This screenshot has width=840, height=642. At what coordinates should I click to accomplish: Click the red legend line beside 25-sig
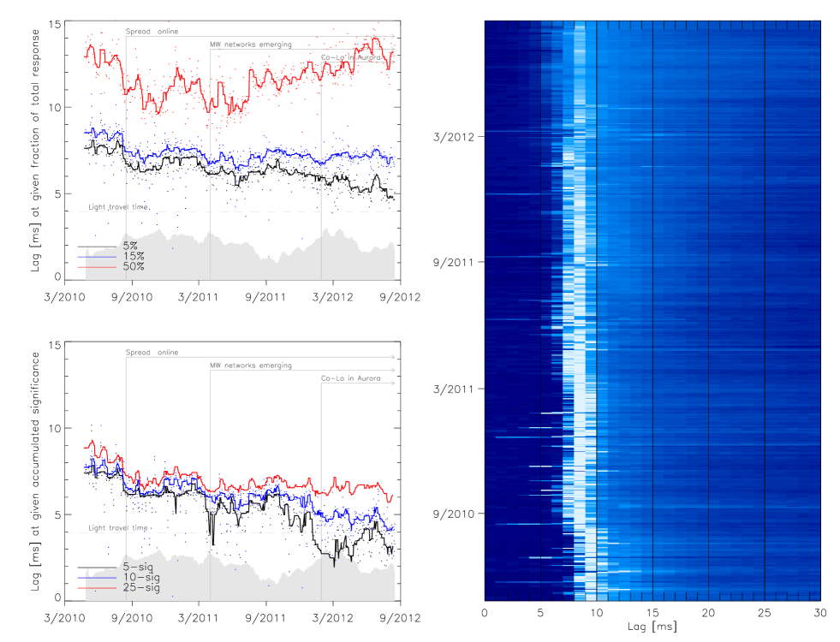pos(97,588)
